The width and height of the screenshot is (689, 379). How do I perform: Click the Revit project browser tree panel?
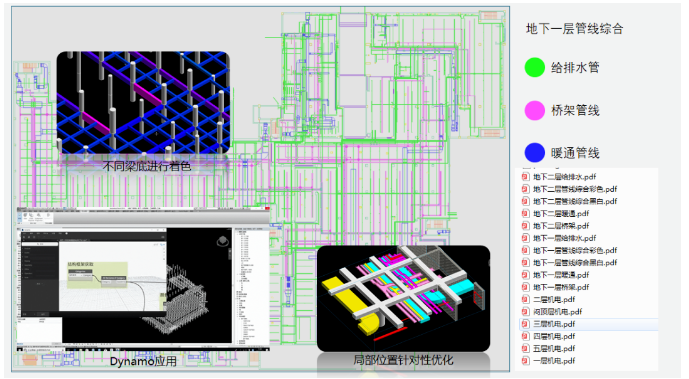tap(251, 285)
